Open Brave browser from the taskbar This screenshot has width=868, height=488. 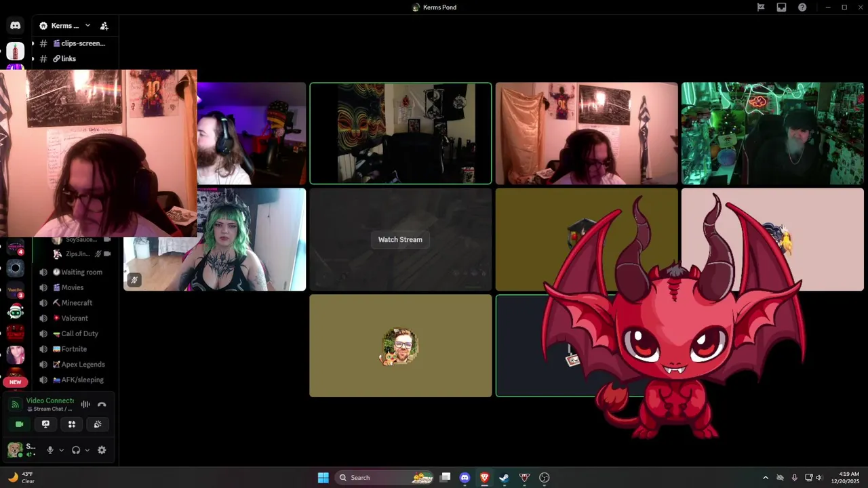[x=484, y=478]
